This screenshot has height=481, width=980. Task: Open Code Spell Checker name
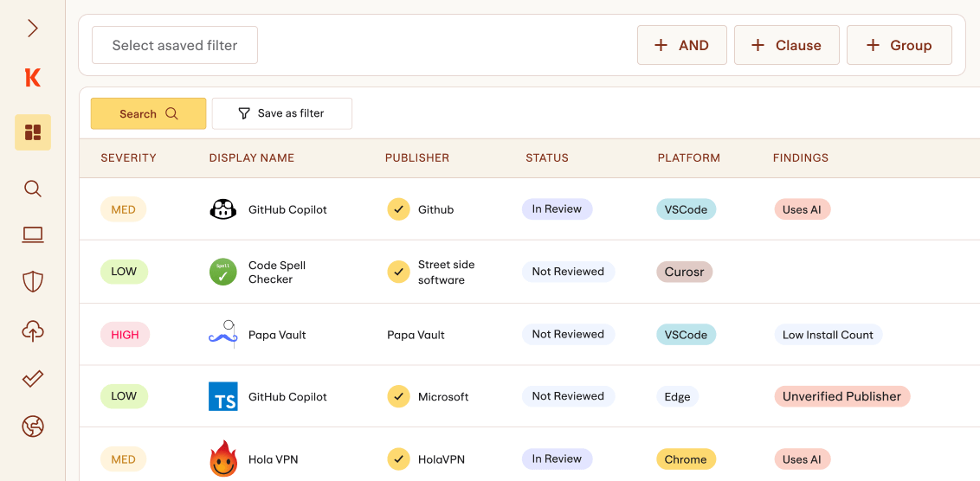click(x=277, y=272)
